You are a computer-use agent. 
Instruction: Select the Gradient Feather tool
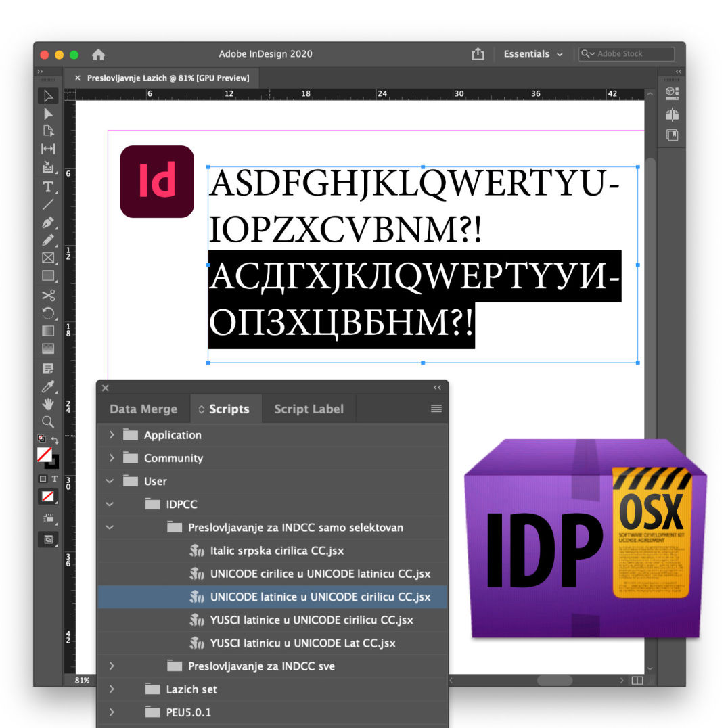coord(48,348)
